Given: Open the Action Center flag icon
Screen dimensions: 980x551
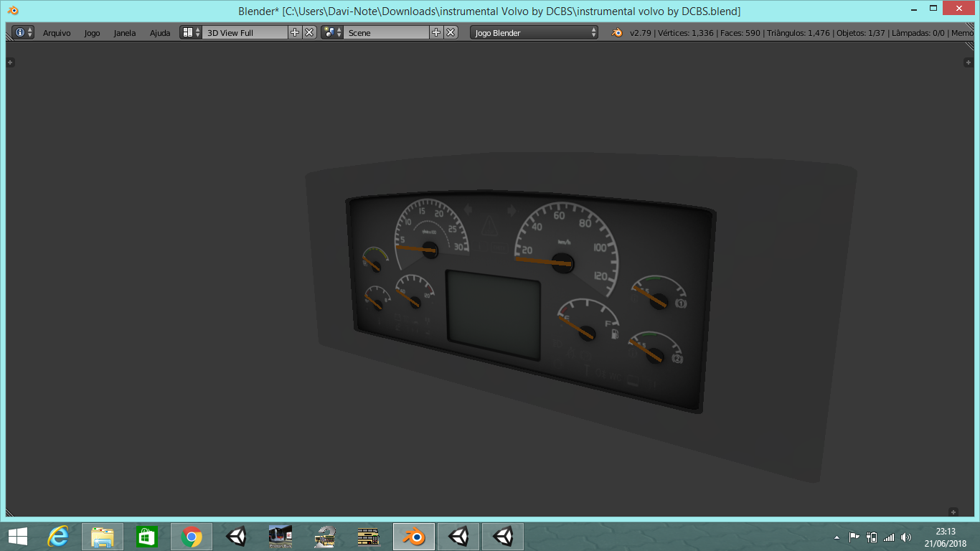Looking at the screenshot, I should 854,537.
